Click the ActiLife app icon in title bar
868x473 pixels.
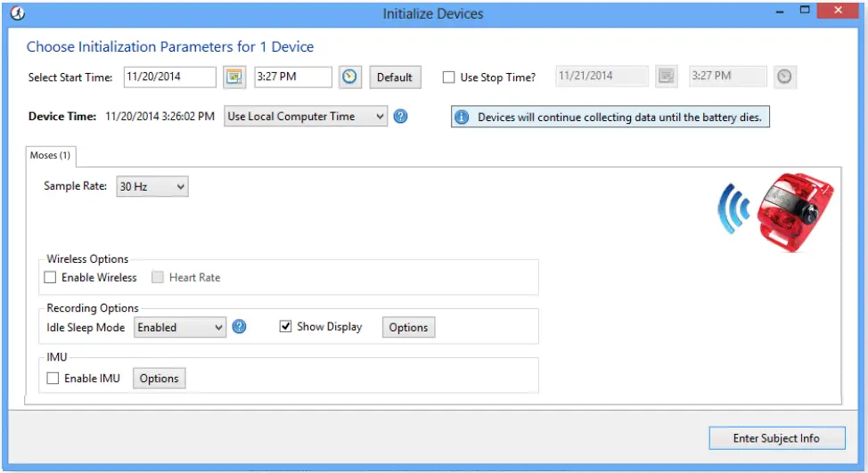pyautogui.click(x=18, y=13)
